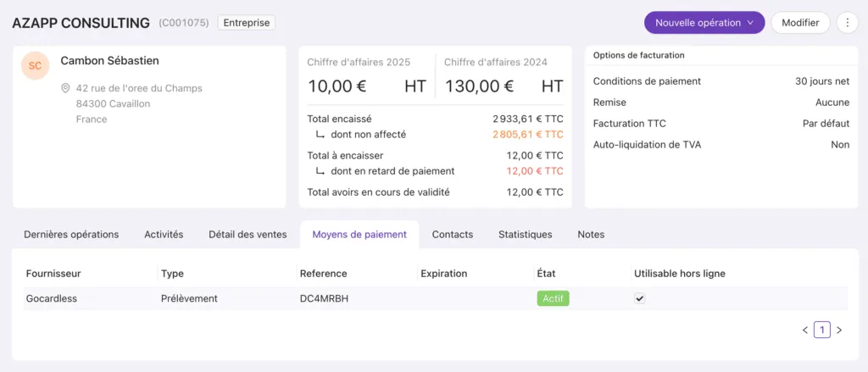The width and height of the screenshot is (868, 372).
Task: Click the Options de facturation heading
Action: (639, 55)
